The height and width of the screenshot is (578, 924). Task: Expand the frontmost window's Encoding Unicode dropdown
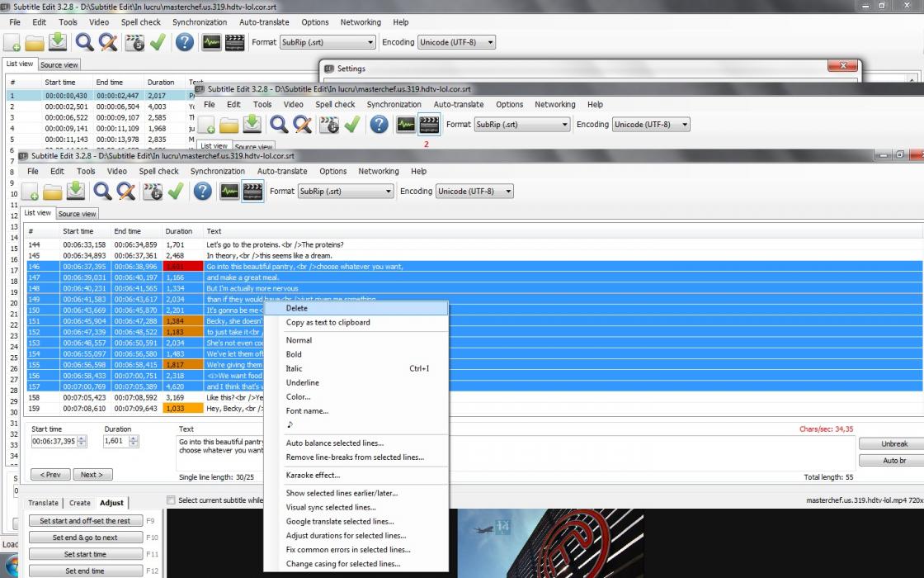(508, 192)
